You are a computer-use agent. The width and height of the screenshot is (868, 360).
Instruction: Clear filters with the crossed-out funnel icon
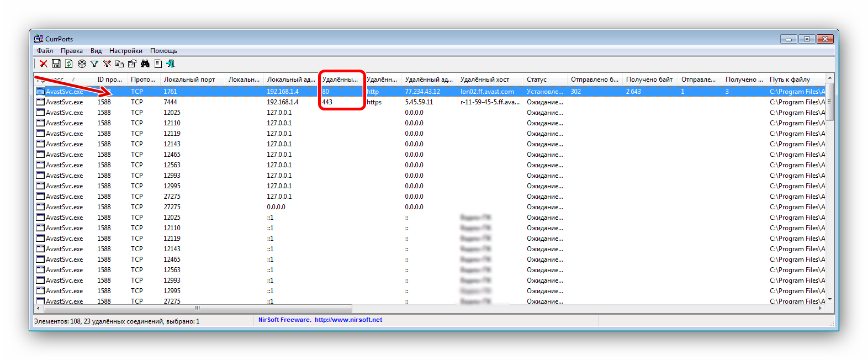pos(107,63)
